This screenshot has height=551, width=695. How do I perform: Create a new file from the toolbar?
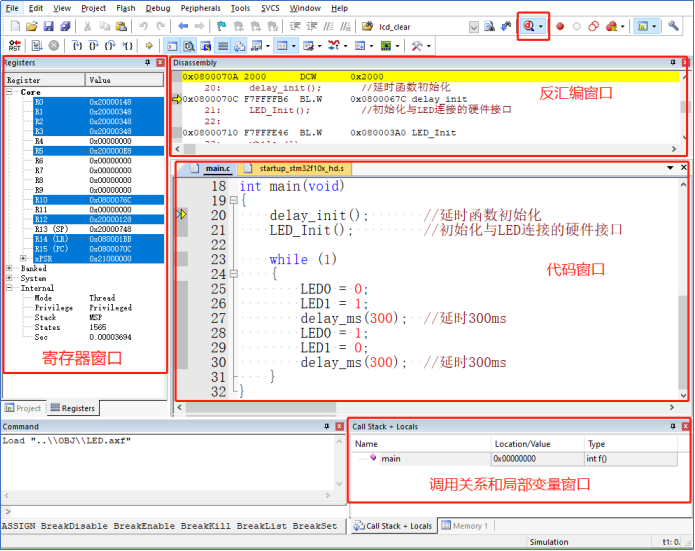click(15, 26)
